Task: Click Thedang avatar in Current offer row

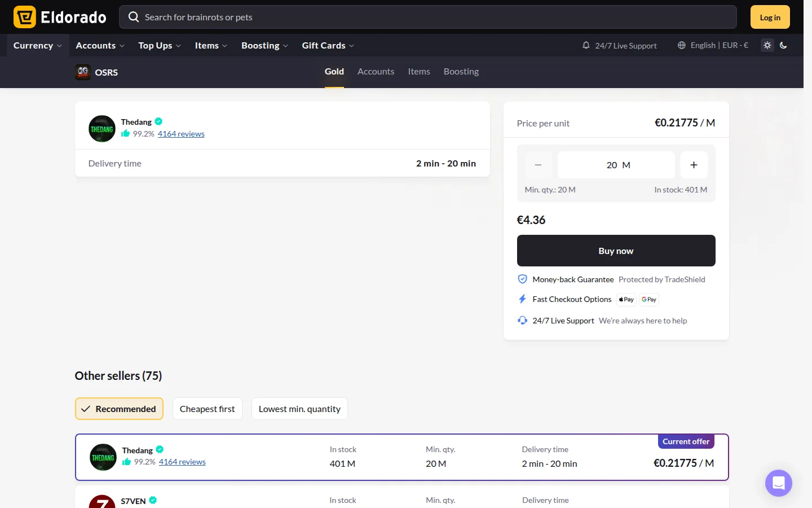Action: (103, 457)
